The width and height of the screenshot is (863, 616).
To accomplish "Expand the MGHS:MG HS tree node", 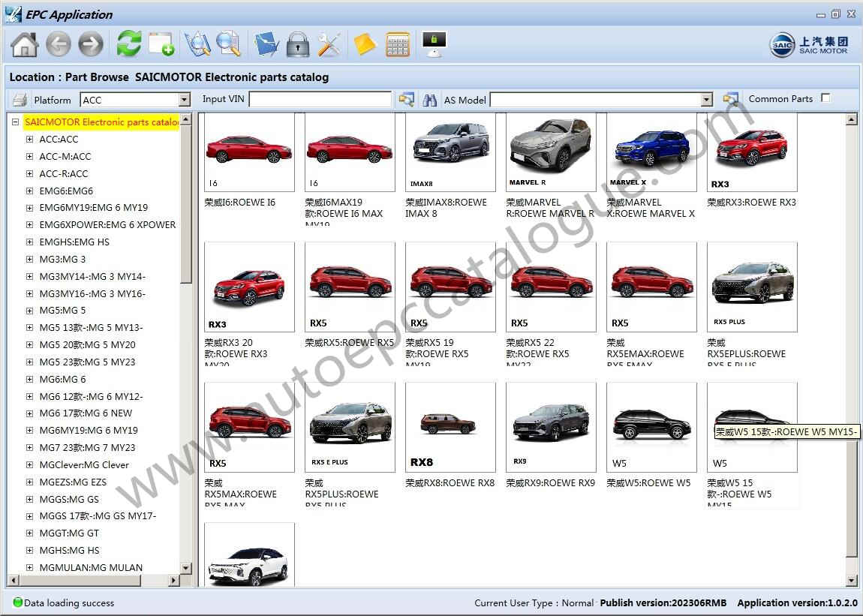I will (x=30, y=551).
